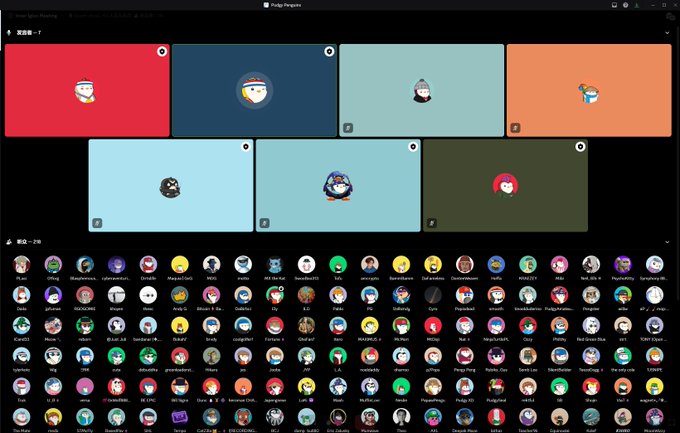Open brndy's avatar in audience
Screen dimensions: 680x433
click(x=212, y=325)
